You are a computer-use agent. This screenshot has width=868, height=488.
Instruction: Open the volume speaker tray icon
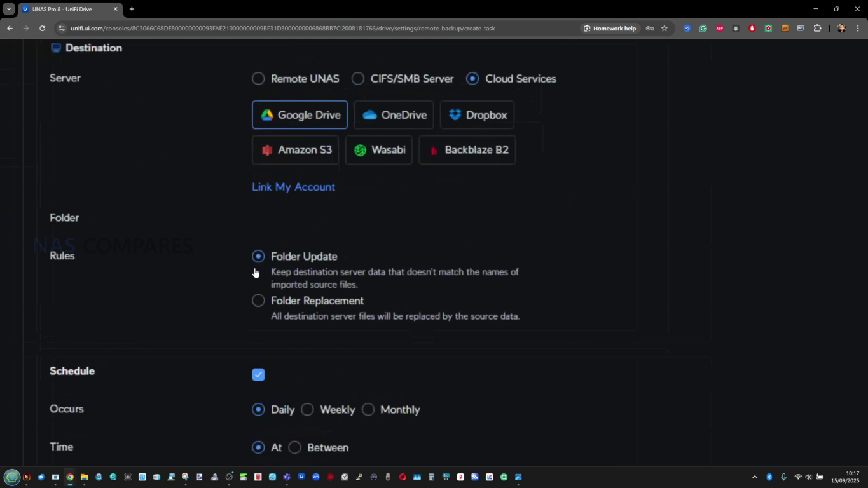808,477
